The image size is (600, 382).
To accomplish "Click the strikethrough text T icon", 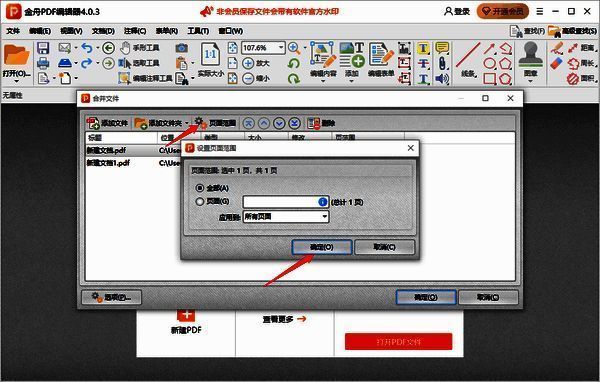I will 423,64.
